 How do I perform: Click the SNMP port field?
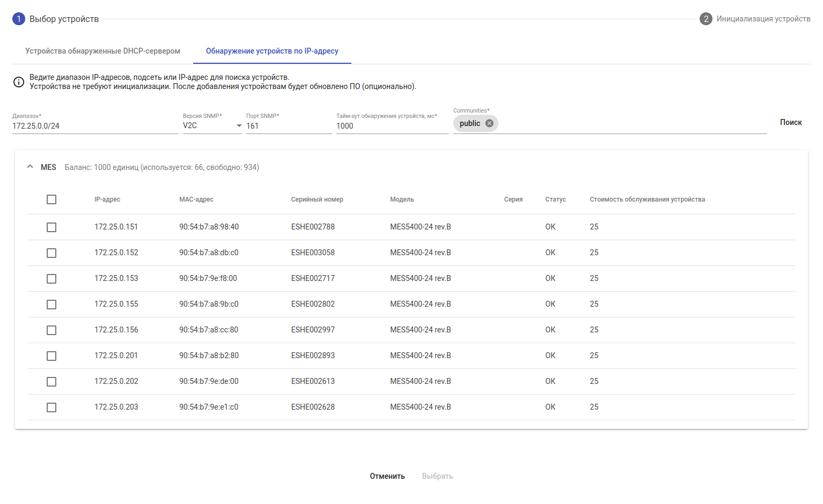point(289,126)
